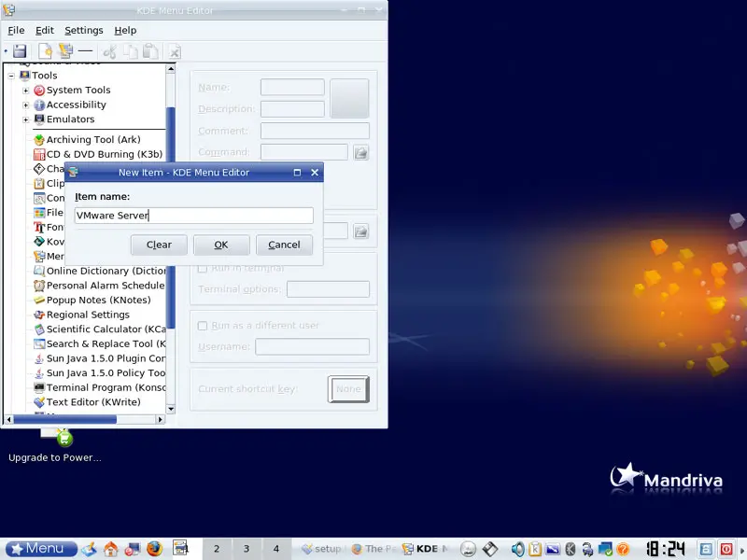Toggle the Run in terminal checkbox

(x=202, y=269)
